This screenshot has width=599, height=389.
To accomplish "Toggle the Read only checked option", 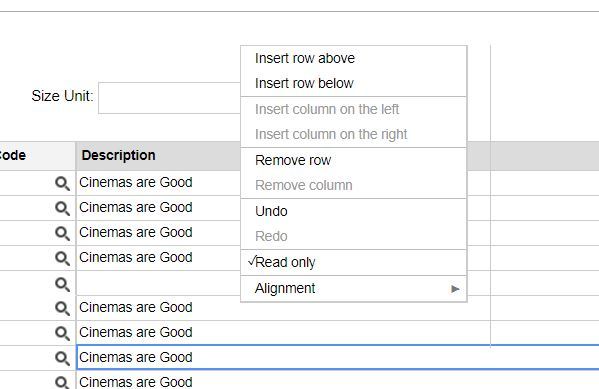I will coord(354,263).
